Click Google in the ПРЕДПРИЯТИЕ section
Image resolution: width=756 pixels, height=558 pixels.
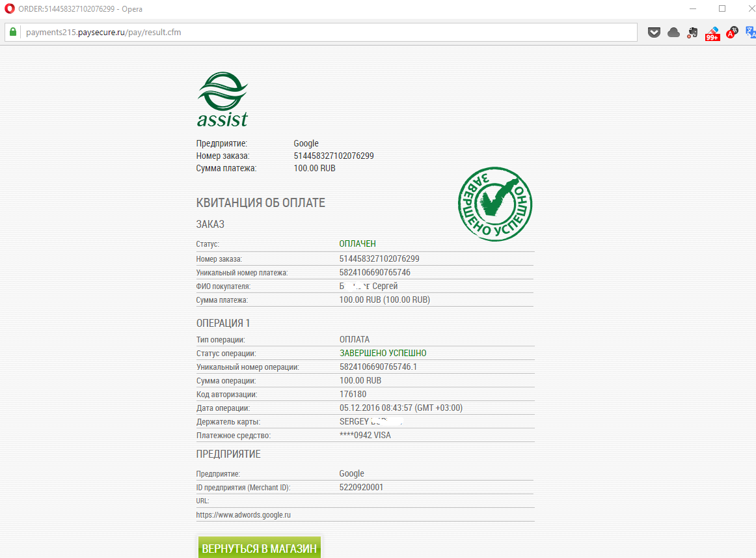click(351, 473)
